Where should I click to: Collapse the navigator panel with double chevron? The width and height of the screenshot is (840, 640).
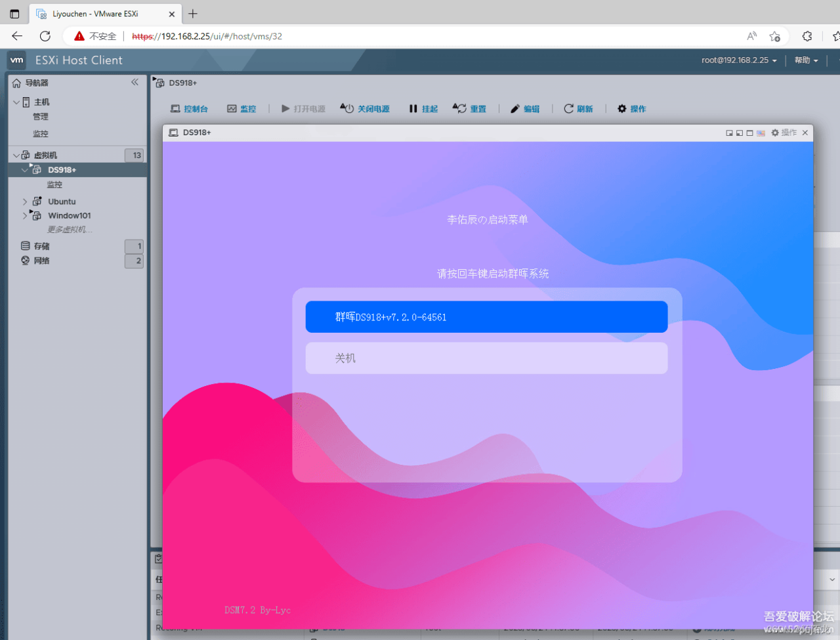pyautogui.click(x=135, y=82)
